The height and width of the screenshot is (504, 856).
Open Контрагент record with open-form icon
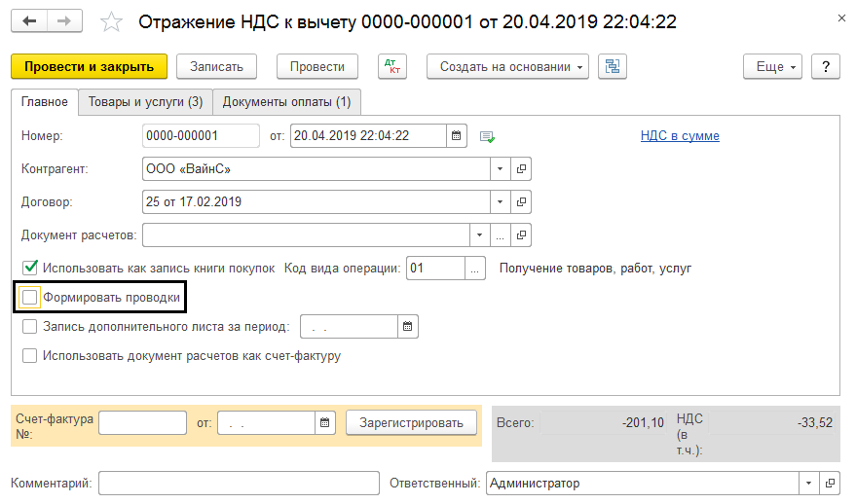[x=522, y=169]
